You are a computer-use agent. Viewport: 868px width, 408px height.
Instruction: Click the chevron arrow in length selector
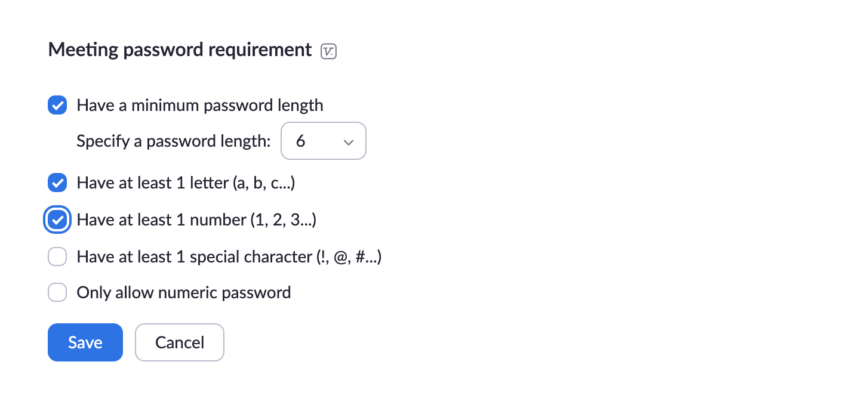point(349,142)
